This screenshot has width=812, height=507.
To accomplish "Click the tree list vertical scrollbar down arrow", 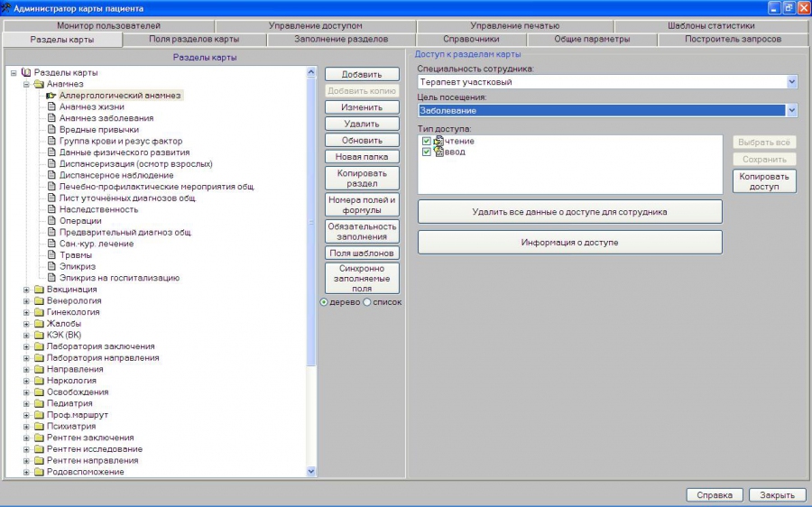I will tap(311, 471).
